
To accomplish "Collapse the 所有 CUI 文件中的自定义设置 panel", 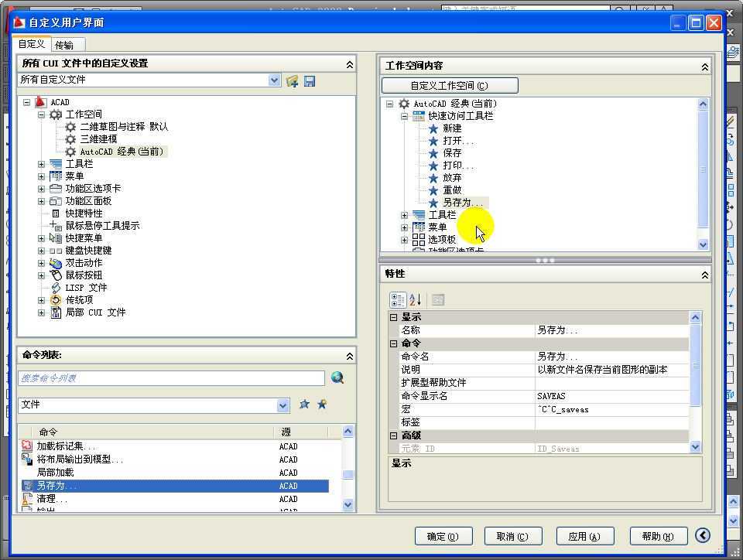I will point(350,64).
